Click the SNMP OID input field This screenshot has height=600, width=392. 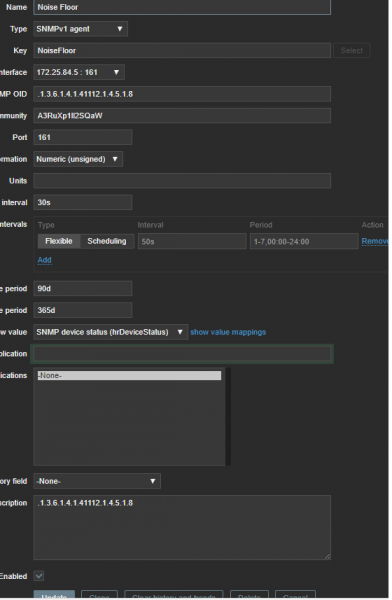pyautogui.click(x=182, y=94)
